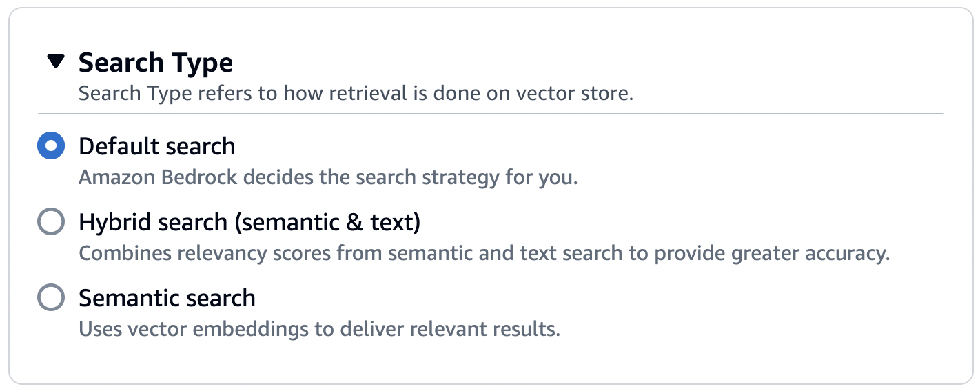Click the Search Type heading text
This screenshot has height=389, width=980.
(x=156, y=63)
